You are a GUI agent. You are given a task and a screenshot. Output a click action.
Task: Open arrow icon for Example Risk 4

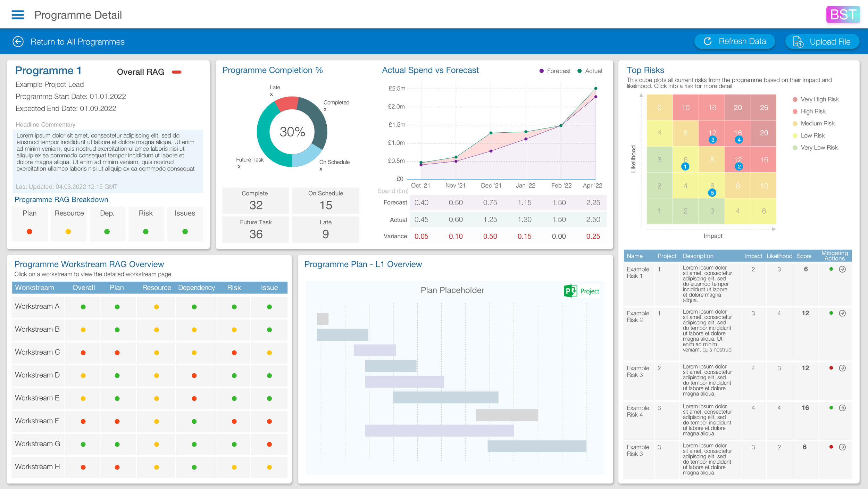pos(842,408)
